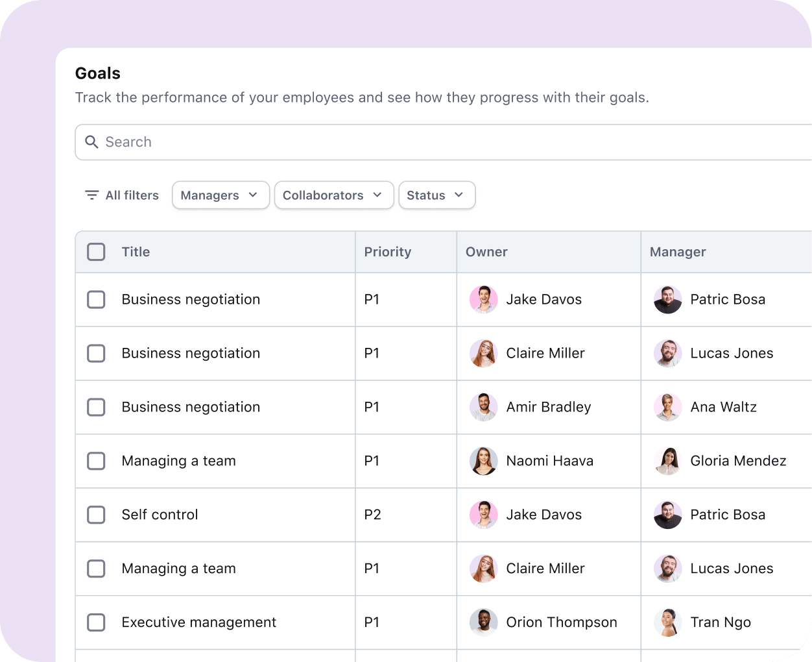Image resolution: width=812 pixels, height=662 pixels.
Task: Check the Executive management row checkbox
Action: [x=96, y=623]
